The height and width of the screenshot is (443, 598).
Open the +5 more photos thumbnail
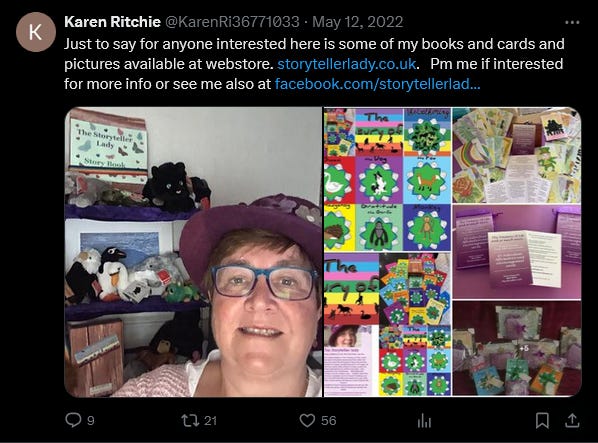pos(517,349)
